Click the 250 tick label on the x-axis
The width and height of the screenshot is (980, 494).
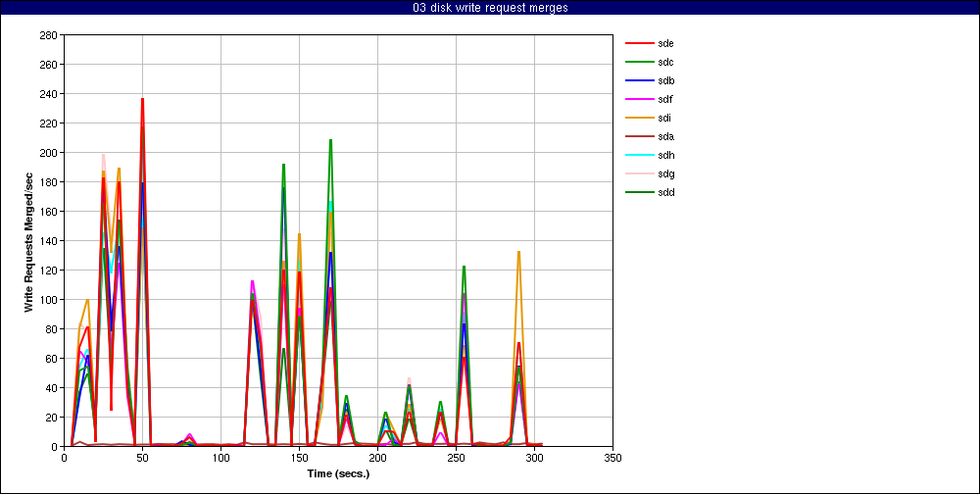point(456,458)
